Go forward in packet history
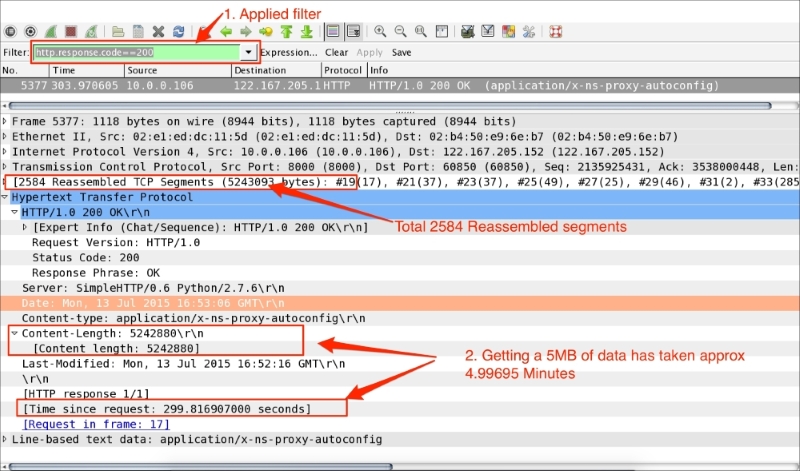800x471 pixels. point(246,32)
